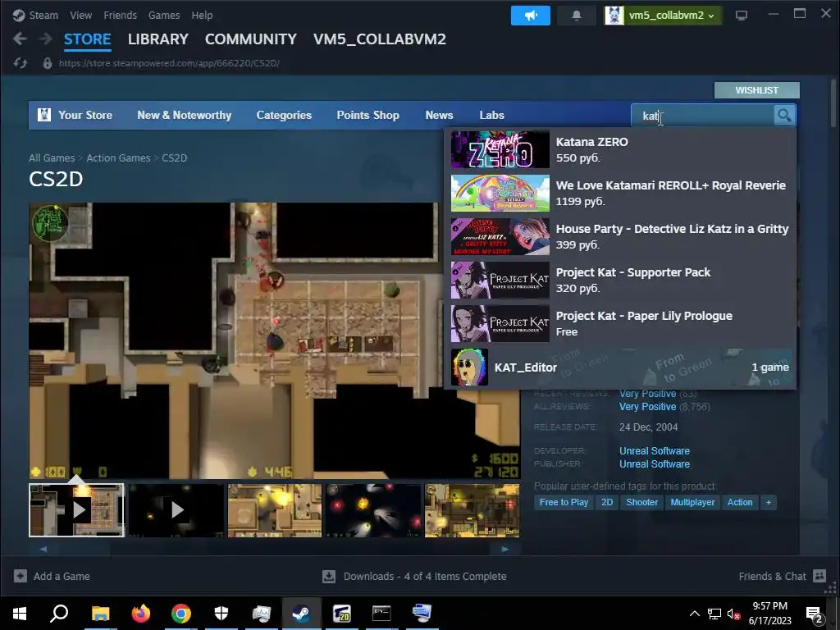Play the second dark trailer thumbnail

176,510
